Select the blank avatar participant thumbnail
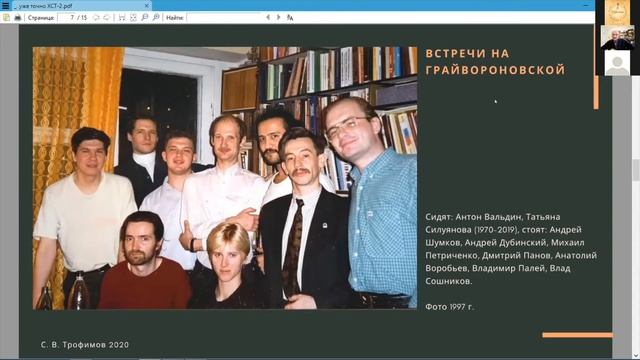This screenshot has width=640, height=360. tap(617, 63)
